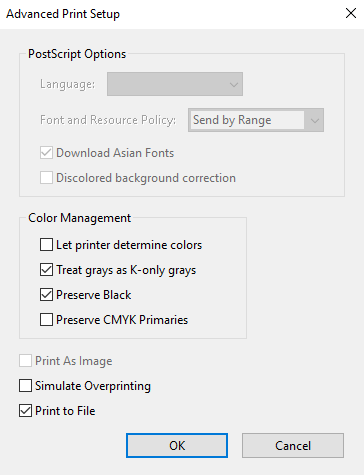Click the Cancel button
Viewport: 364px width, 475px height.
coord(293,446)
